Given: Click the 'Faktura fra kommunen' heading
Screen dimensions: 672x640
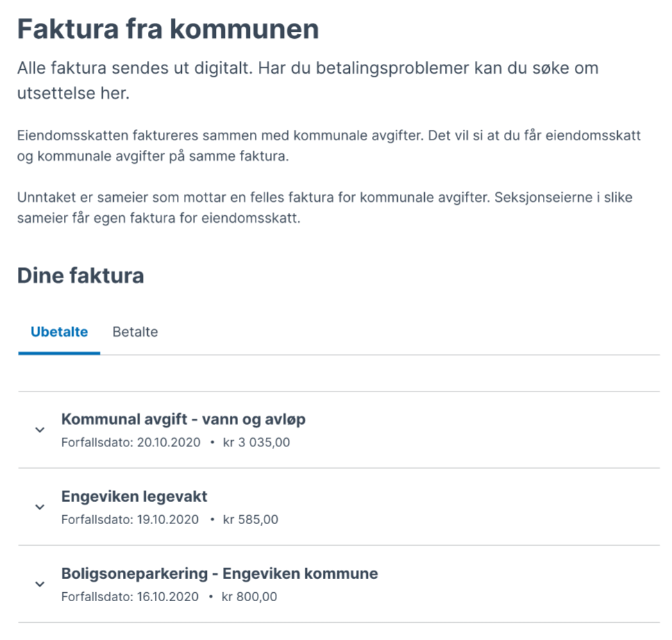Looking at the screenshot, I should pyautogui.click(x=168, y=29).
